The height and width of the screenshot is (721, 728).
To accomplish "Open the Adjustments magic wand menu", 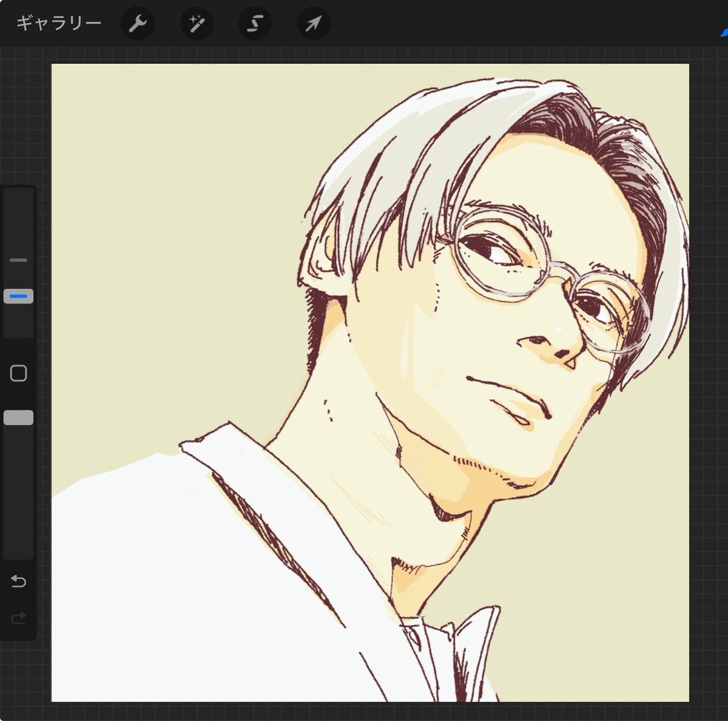I will (196, 24).
